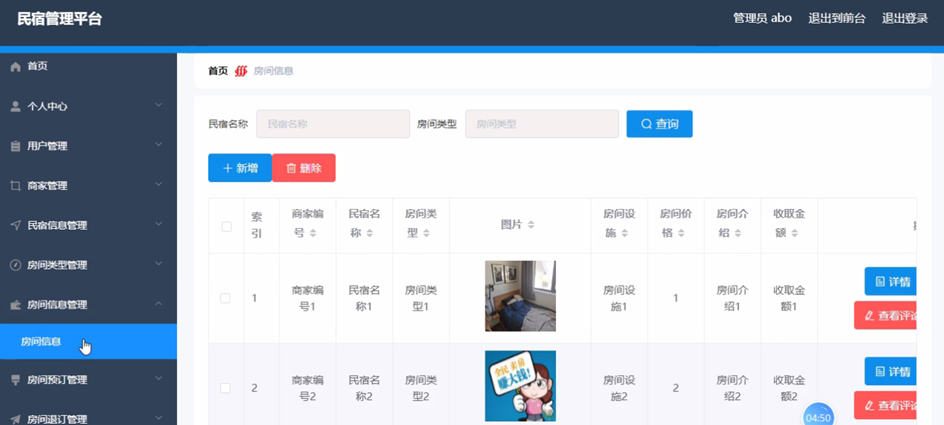Open 用户管理 in the sidebar

tap(88, 146)
